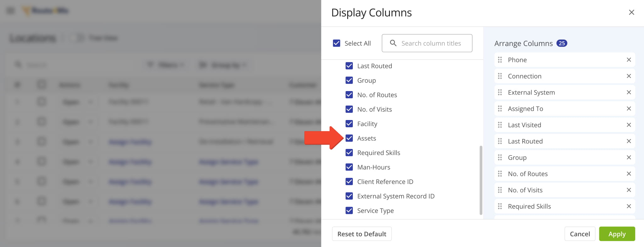Apply the column selection

click(x=617, y=234)
